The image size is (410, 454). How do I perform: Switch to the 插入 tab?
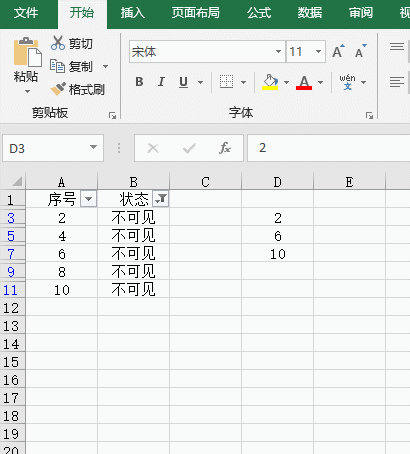point(133,13)
